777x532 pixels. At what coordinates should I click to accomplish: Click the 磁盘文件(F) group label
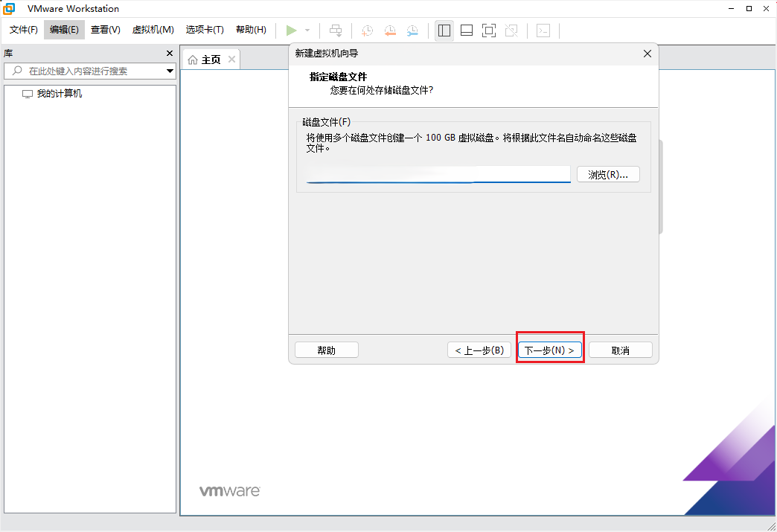(327, 122)
